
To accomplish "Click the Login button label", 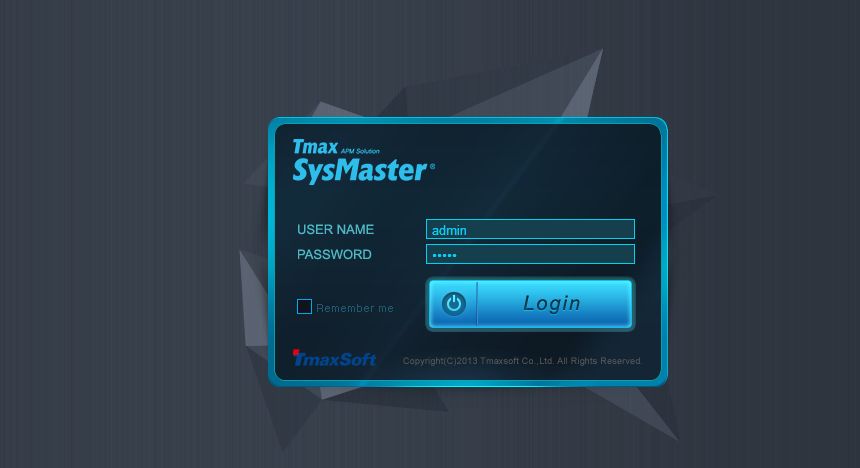I will tap(551, 303).
